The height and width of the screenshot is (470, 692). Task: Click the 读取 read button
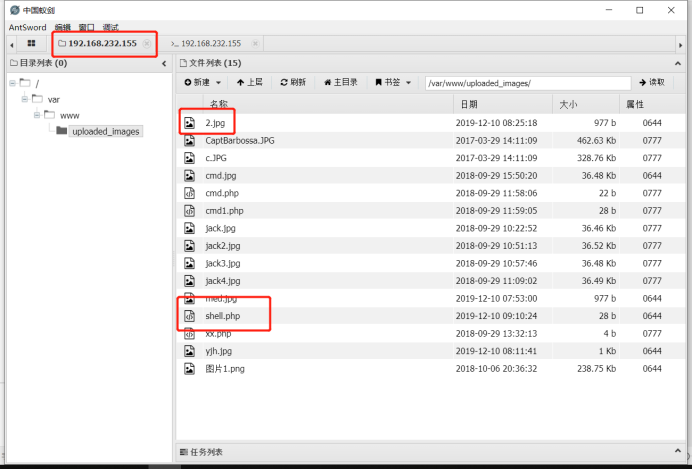pyautogui.click(x=652, y=82)
